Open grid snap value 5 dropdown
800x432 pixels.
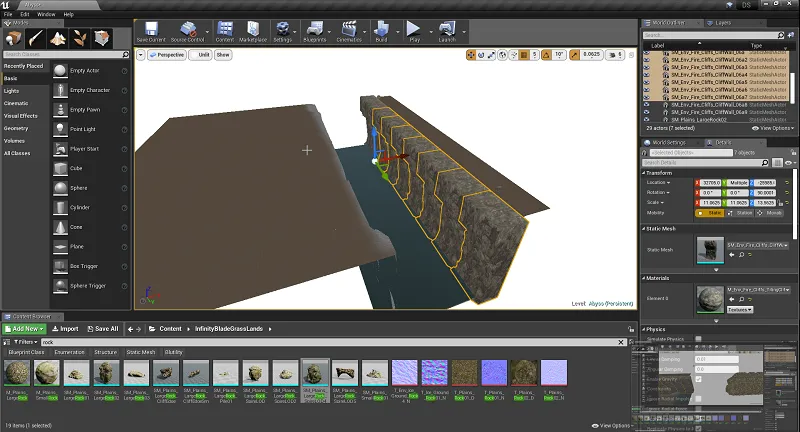535,55
